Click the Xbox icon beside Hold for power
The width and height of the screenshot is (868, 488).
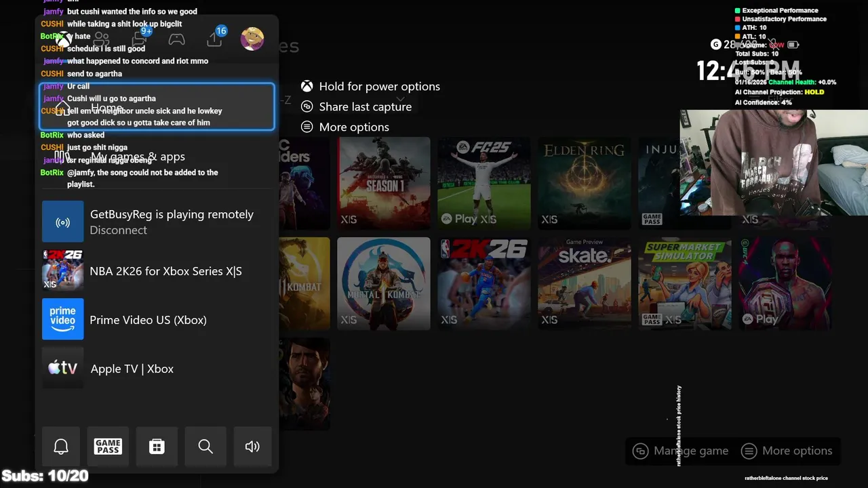307,87
